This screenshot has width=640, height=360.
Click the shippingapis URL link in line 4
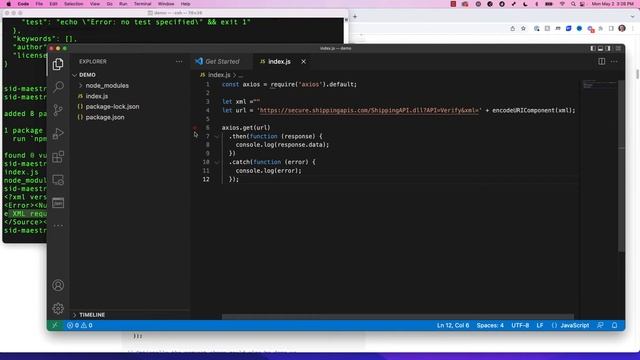[x=369, y=110]
